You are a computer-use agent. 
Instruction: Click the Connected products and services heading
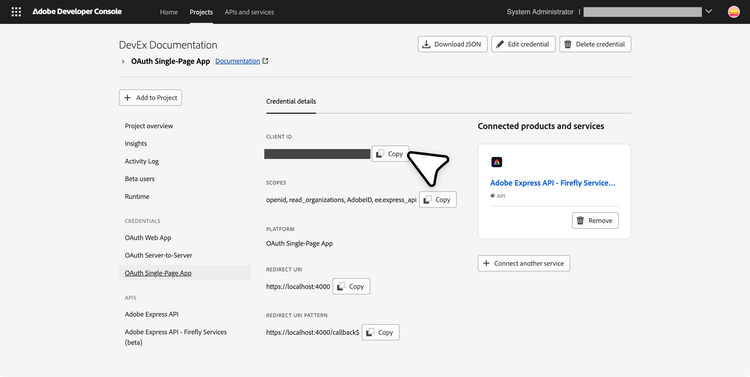tap(540, 126)
